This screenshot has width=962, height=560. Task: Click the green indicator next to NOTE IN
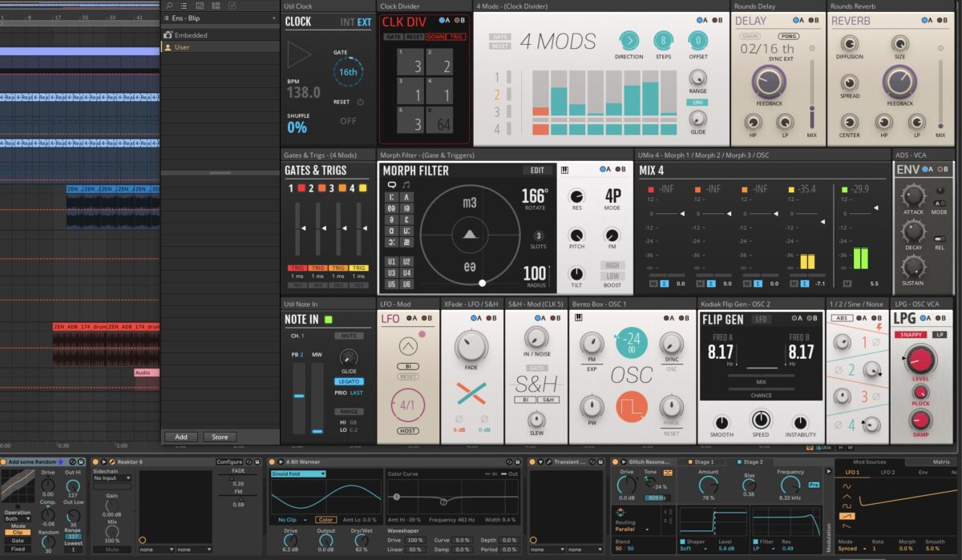tap(328, 320)
